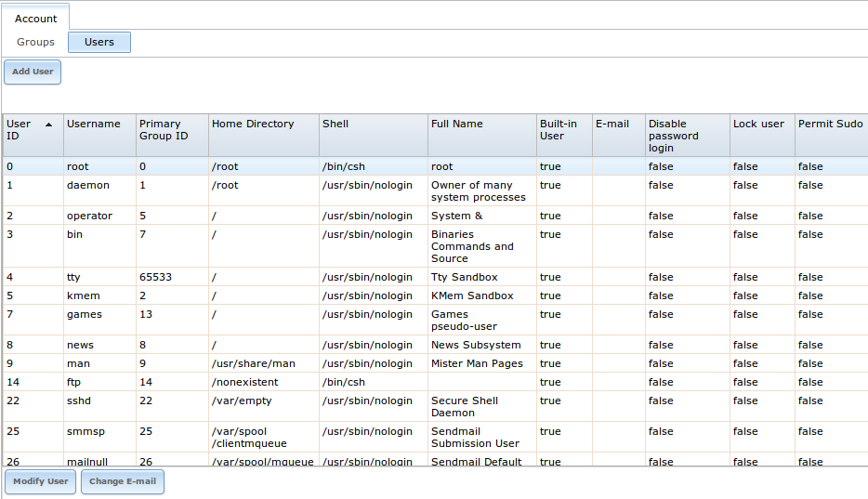Open the Account tab
Screen dimensions: 868x499
[36, 19]
